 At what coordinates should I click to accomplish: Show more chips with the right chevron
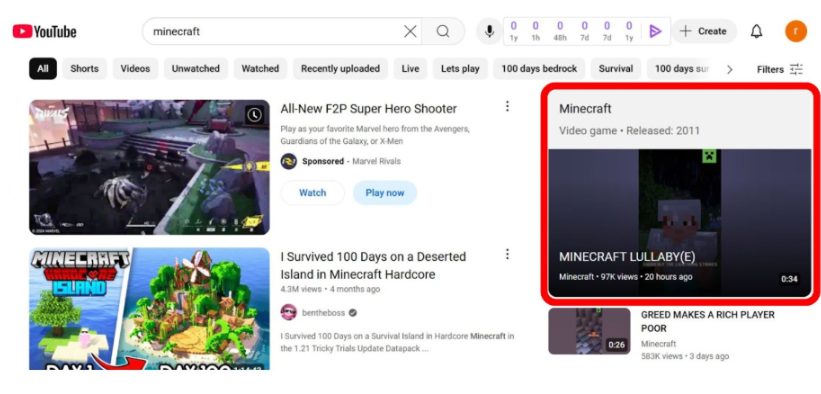[730, 69]
